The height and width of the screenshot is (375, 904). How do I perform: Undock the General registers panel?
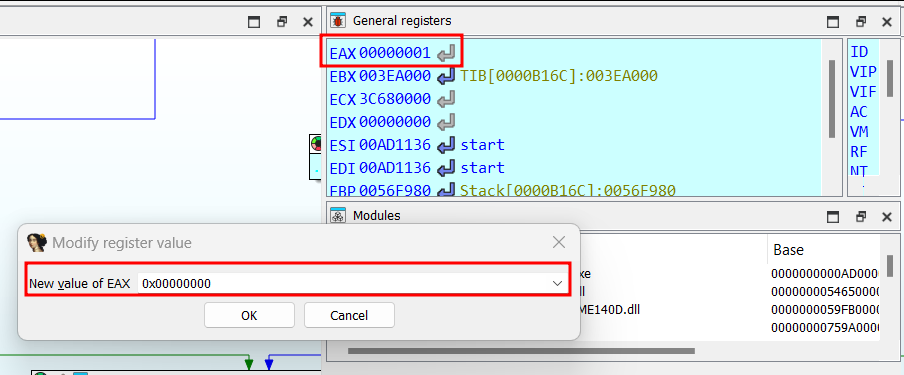(x=860, y=22)
